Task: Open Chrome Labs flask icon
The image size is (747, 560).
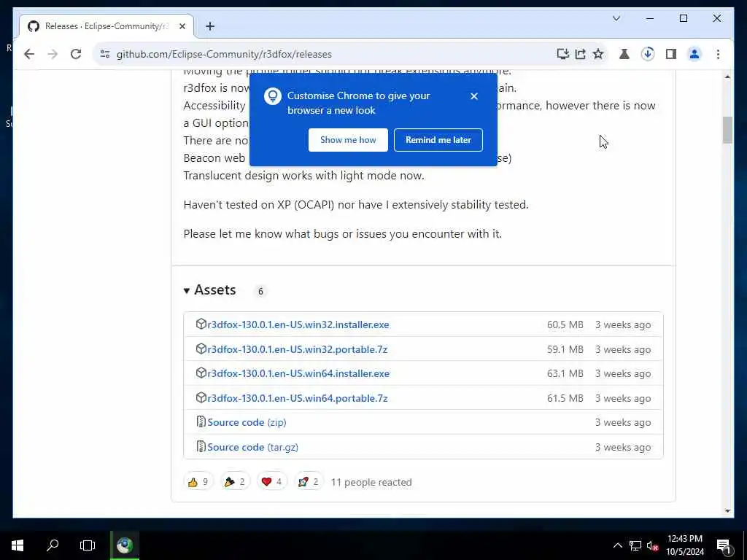Action: click(x=624, y=54)
